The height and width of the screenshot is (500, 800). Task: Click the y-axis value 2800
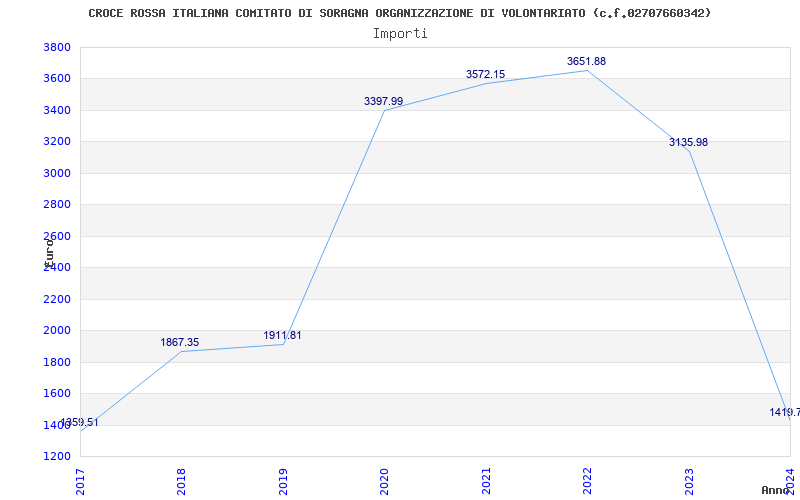(57, 205)
